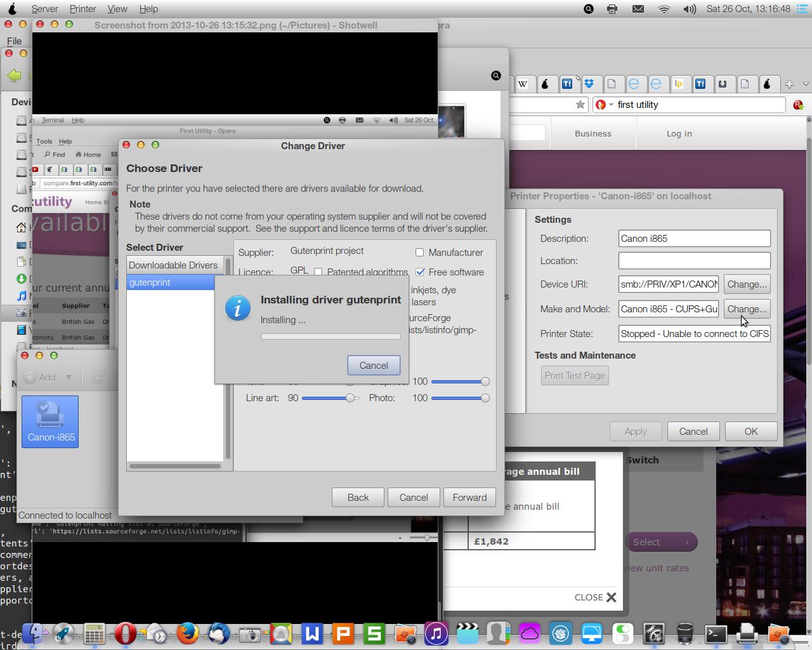
Task: Open new browser tab with plus icon
Action: (x=789, y=84)
